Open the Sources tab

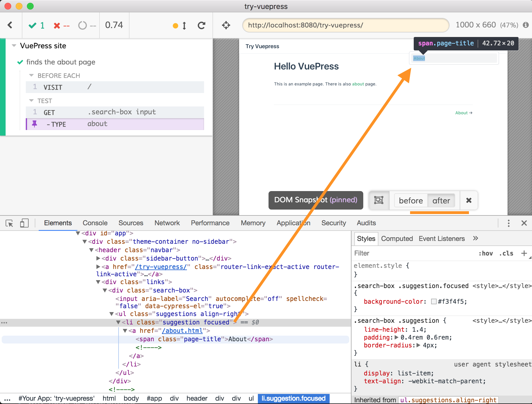click(131, 223)
